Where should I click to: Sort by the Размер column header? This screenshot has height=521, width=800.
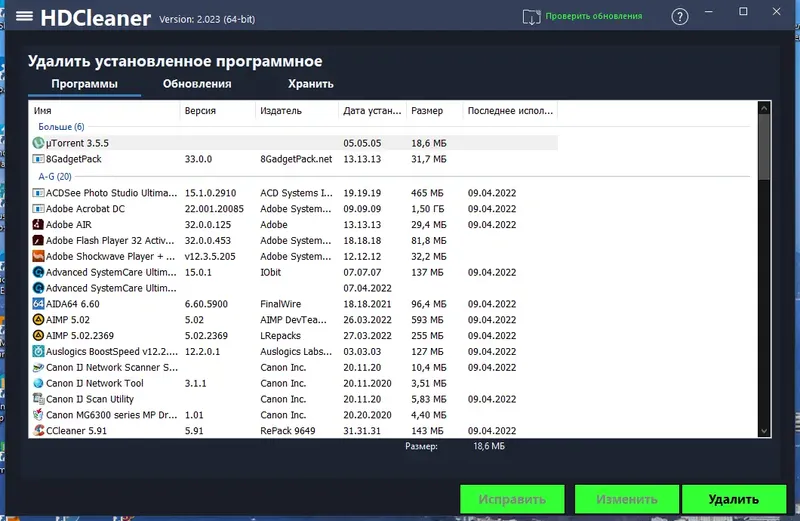coord(434,111)
